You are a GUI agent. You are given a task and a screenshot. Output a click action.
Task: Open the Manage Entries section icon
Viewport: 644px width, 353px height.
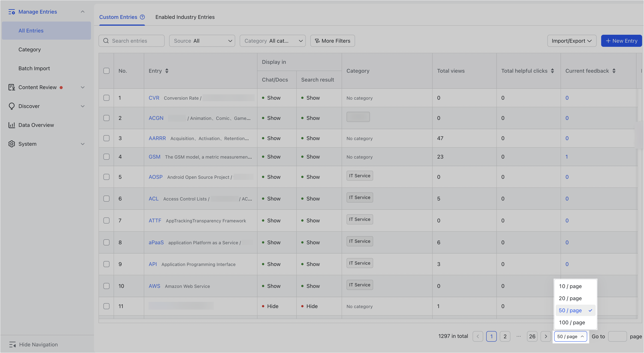12,12
